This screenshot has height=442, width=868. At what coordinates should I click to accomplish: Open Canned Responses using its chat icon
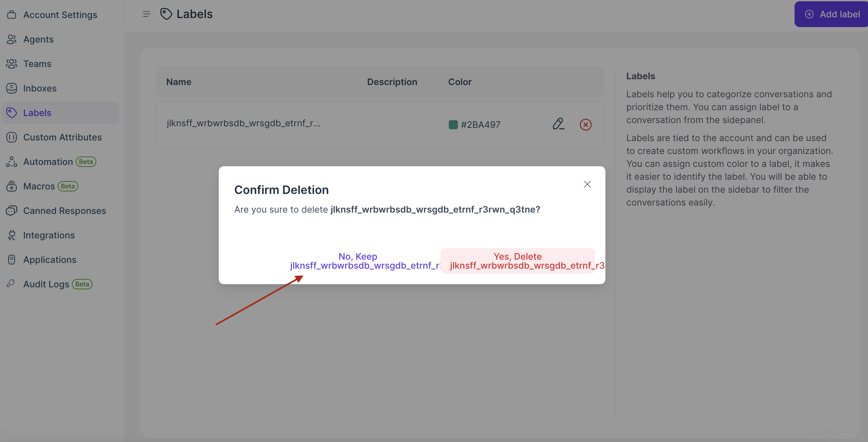12,211
